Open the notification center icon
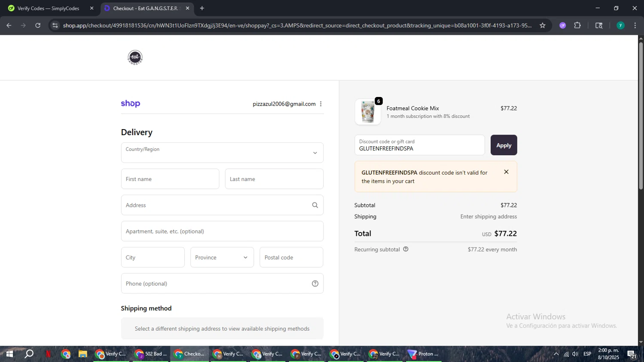 pos(632,354)
